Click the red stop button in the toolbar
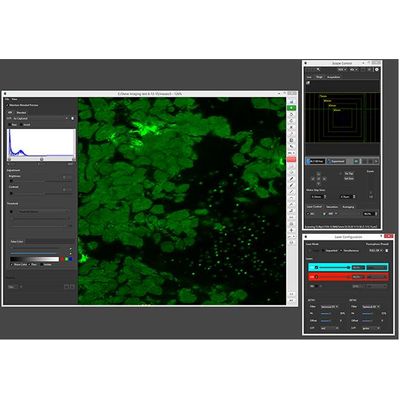The height and width of the screenshot is (400, 400). tap(291, 159)
